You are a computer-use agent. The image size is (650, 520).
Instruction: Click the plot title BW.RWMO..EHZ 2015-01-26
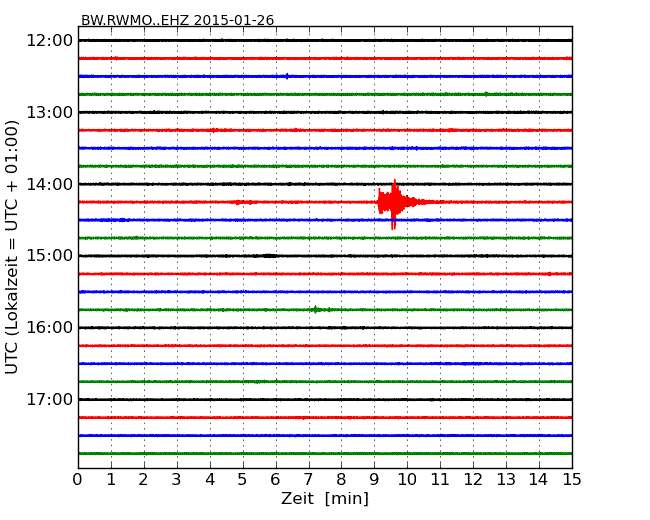pyautogui.click(x=177, y=20)
